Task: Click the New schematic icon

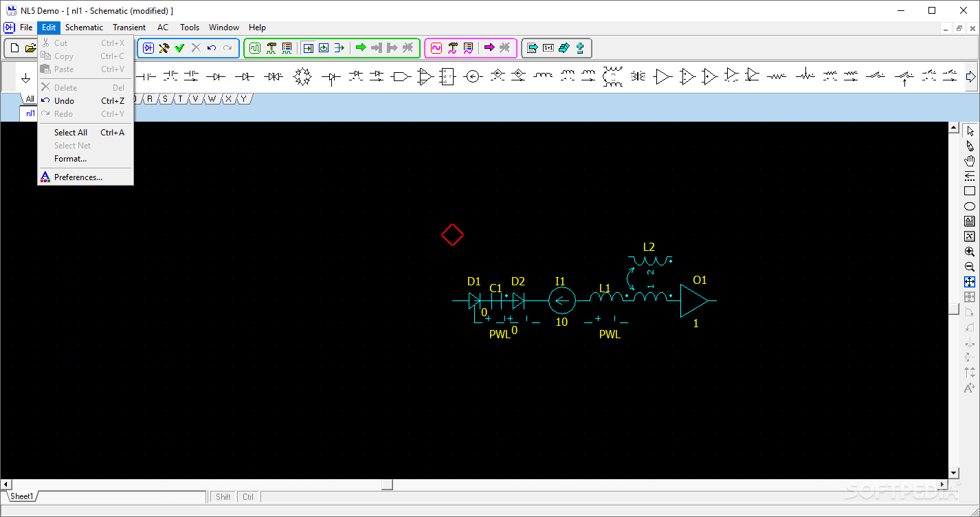Action: pyautogui.click(x=14, y=48)
